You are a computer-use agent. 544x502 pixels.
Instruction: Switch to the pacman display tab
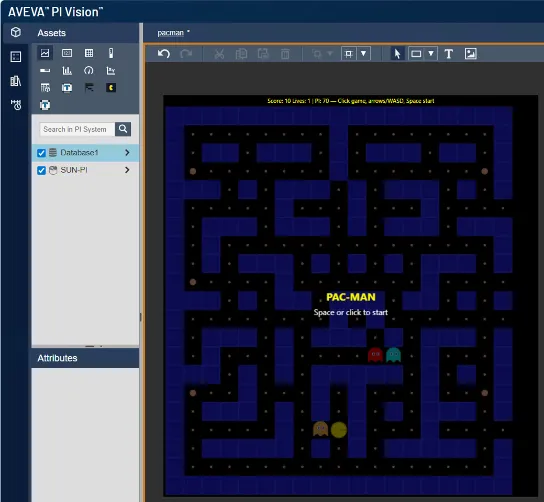170,33
